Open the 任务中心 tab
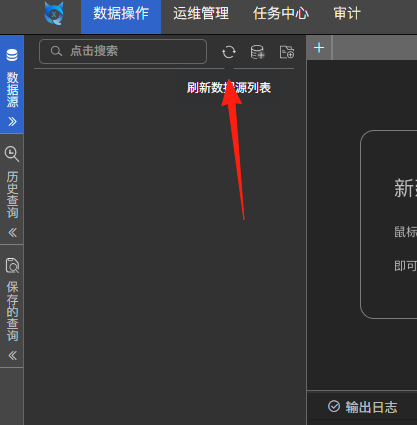The height and width of the screenshot is (425, 417). point(281,14)
